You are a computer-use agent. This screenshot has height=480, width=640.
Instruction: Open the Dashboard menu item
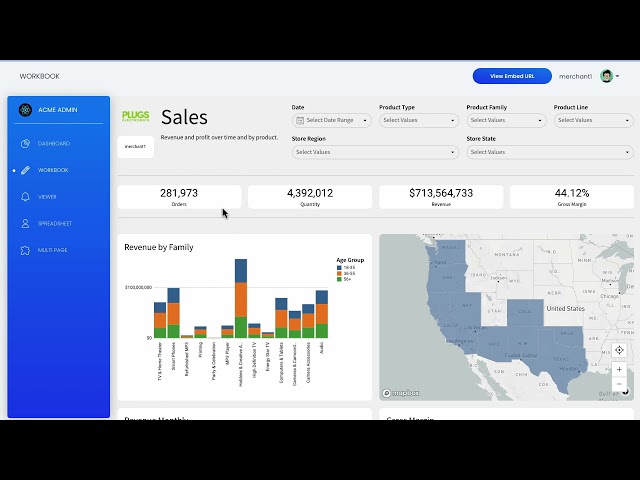tap(53, 144)
